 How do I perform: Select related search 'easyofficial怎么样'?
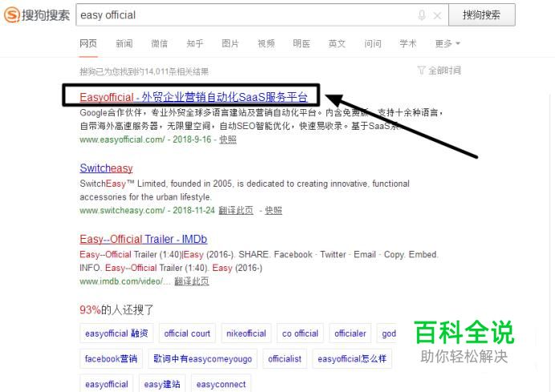(x=352, y=359)
